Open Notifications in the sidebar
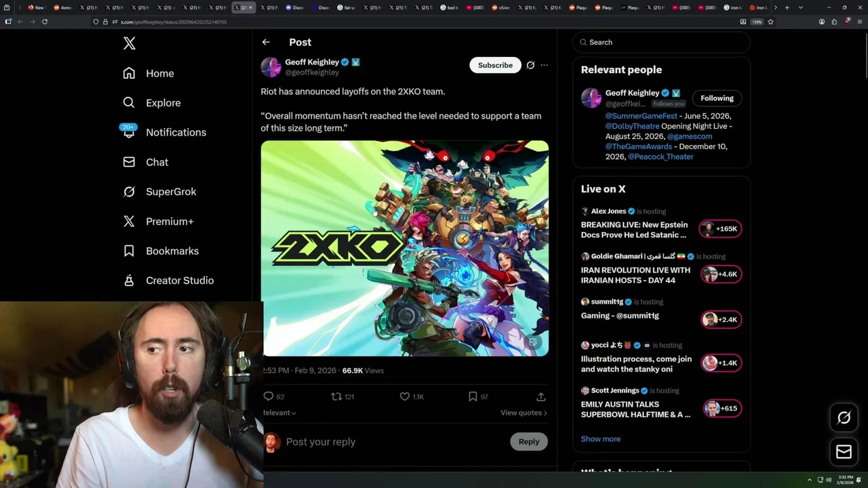Screen dimensions: 868x488 (163, 132)
